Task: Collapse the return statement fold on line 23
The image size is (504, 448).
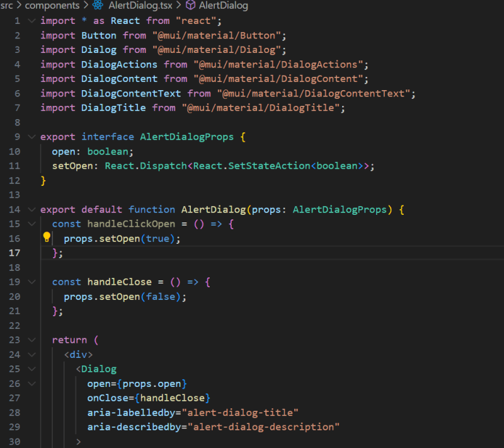Action: click(x=32, y=340)
